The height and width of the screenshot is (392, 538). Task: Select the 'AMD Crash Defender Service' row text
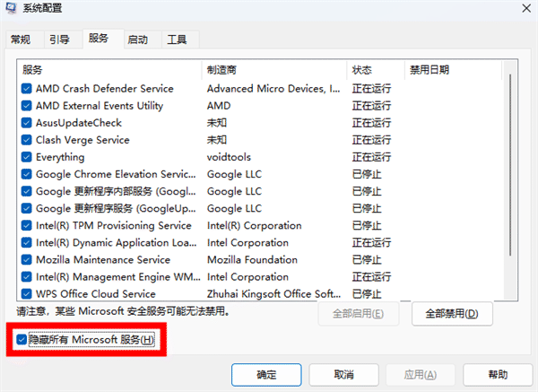point(105,89)
